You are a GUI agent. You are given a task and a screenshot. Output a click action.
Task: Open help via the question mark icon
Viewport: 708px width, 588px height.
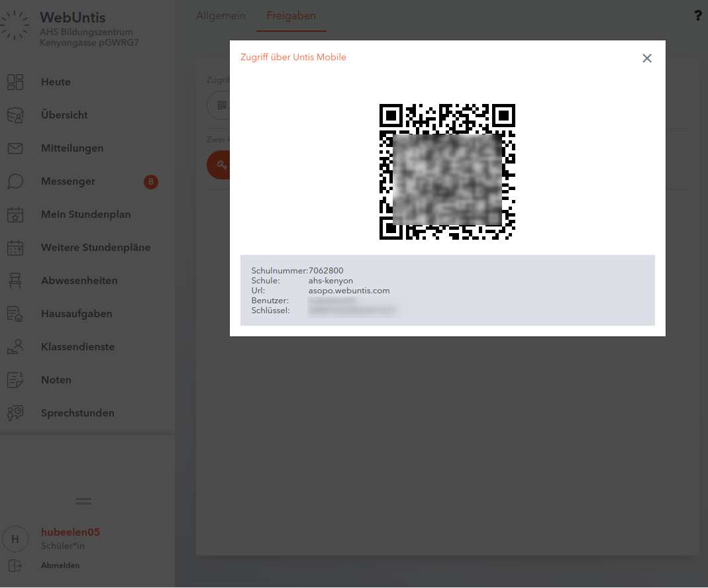click(697, 16)
